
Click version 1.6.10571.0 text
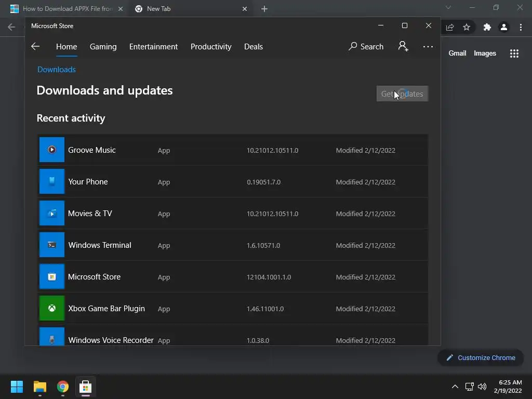point(263,245)
